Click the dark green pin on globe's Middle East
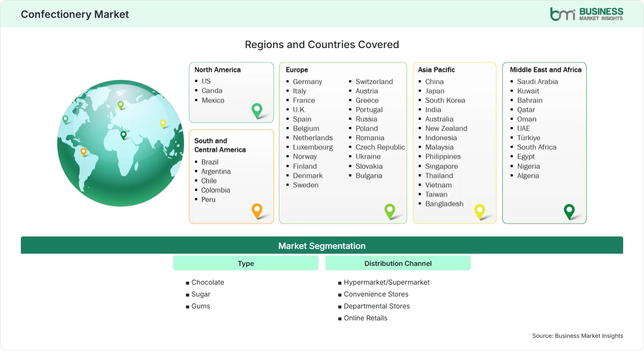 point(124,135)
